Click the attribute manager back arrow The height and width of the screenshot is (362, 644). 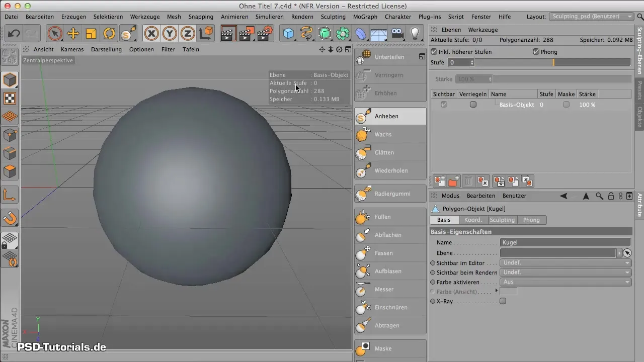(563, 196)
